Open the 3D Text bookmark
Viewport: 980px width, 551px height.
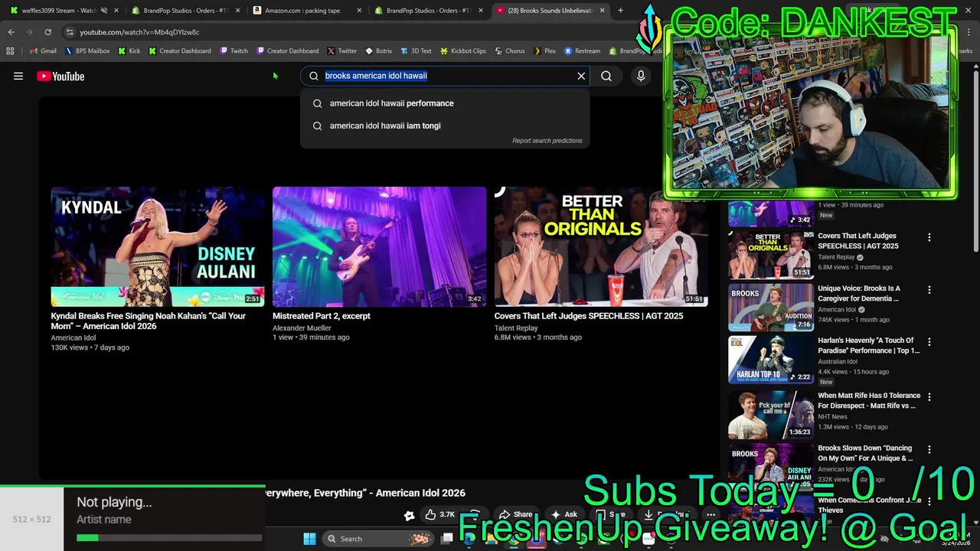pyautogui.click(x=416, y=51)
